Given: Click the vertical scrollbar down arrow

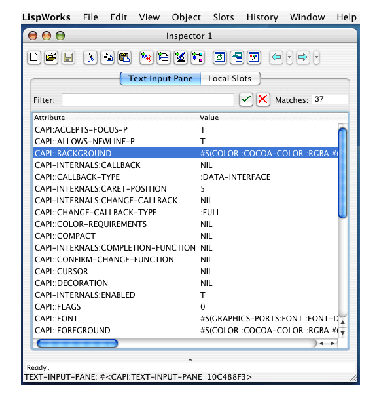Looking at the screenshot, I should (343, 332).
